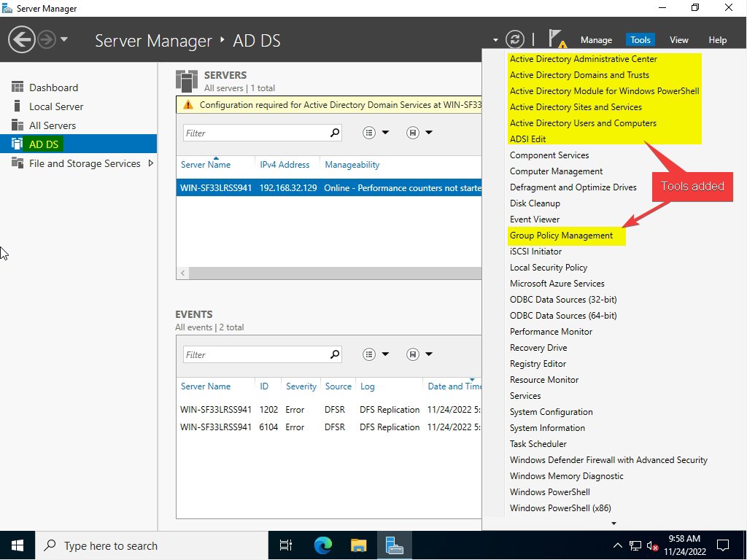This screenshot has width=747, height=560.
Task: Open Microsoft Edge from the taskbar
Action: (x=322, y=545)
